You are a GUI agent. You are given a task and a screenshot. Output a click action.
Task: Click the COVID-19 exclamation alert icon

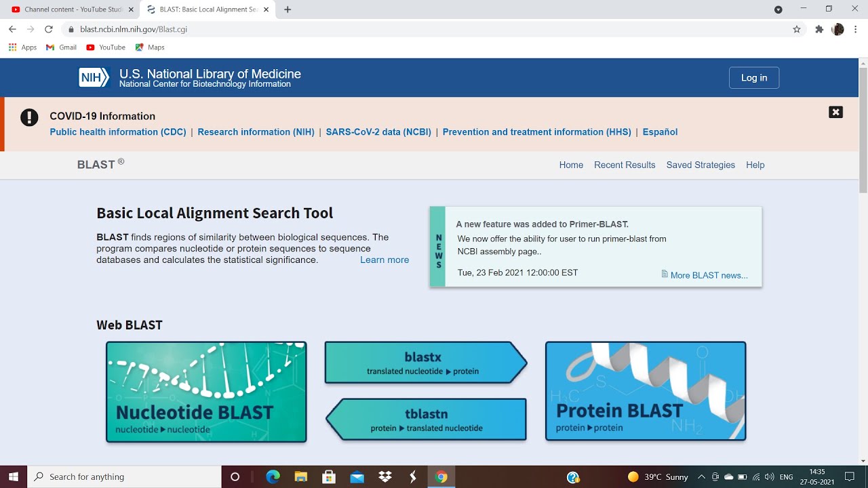coord(29,117)
